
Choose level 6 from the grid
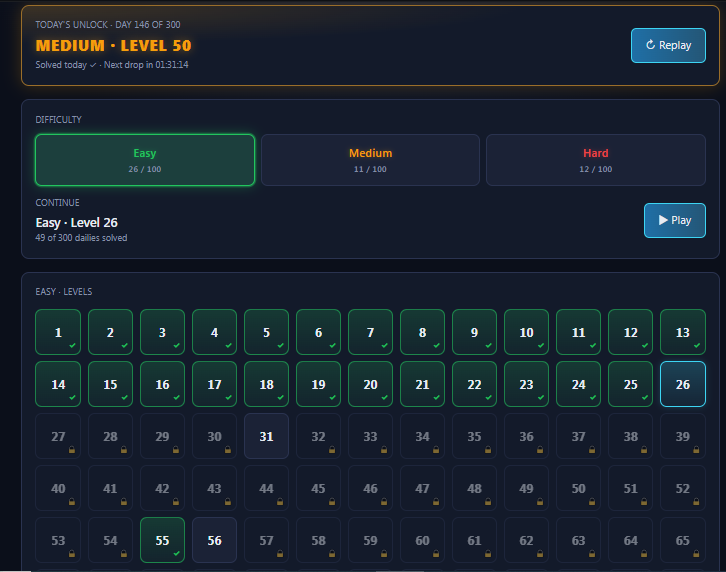point(319,332)
